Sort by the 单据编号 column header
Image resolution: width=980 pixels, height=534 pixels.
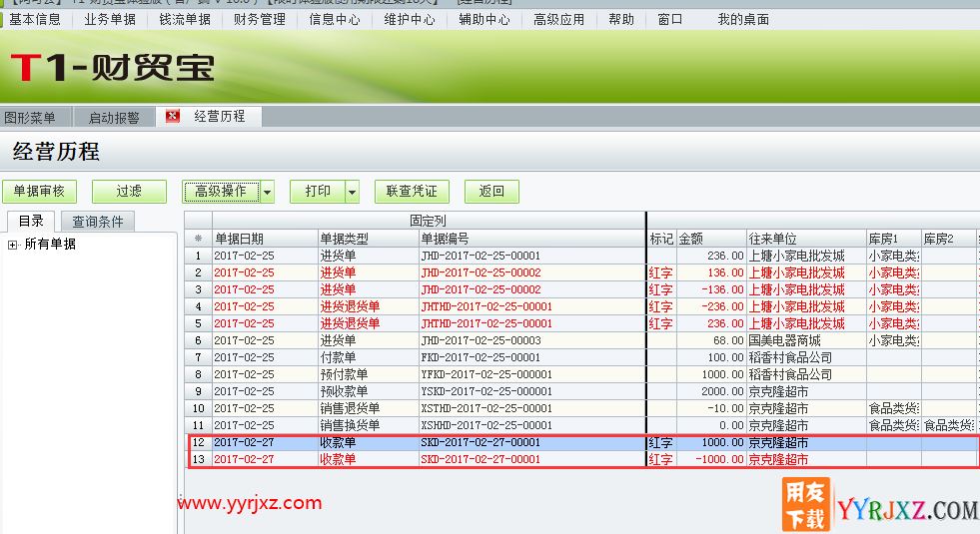pyautogui.click(x=531, y=239)
